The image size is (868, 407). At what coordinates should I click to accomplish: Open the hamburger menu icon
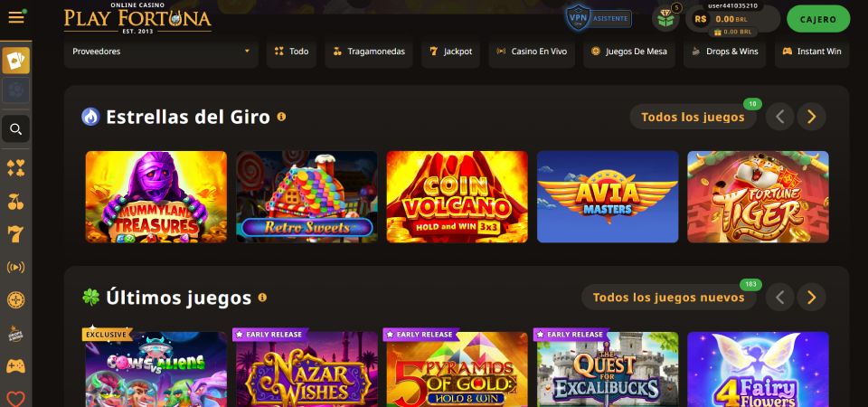pos(16,18)
